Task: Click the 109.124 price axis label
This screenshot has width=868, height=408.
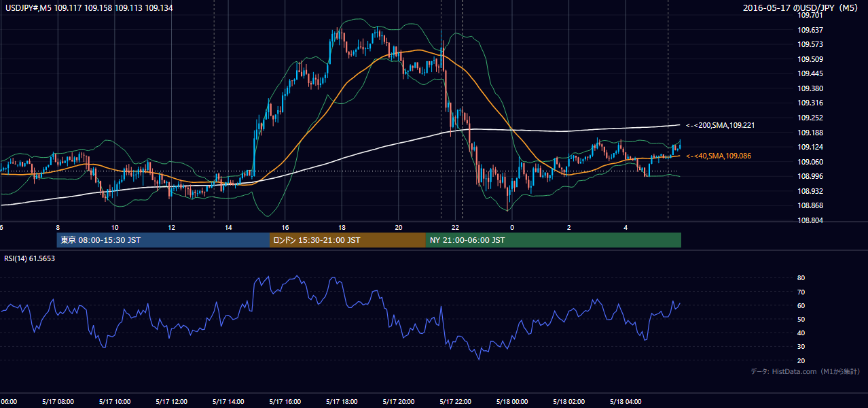Action: click(x=810, y=148)
